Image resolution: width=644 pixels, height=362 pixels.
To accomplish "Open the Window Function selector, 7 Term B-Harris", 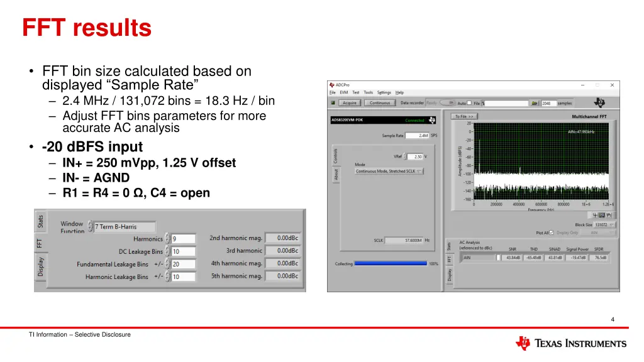I will (x=124, y=227).
